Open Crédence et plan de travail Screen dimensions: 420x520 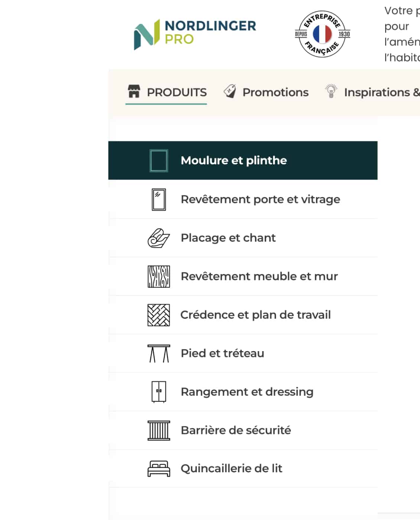point(255,315)
